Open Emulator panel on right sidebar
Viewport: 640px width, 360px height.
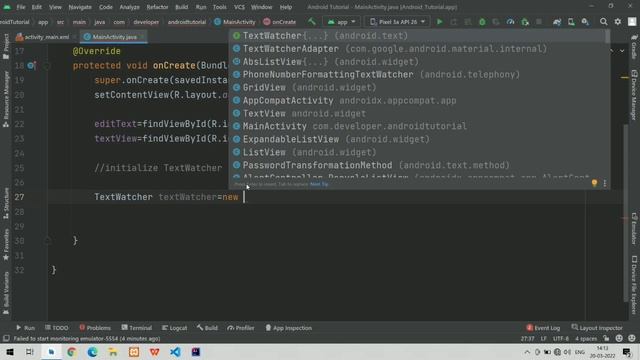pyautogui.click(x=634, y=228)
